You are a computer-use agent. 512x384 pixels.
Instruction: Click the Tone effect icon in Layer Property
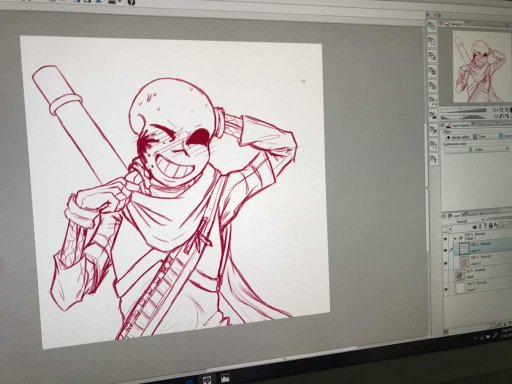coord(476,137)
